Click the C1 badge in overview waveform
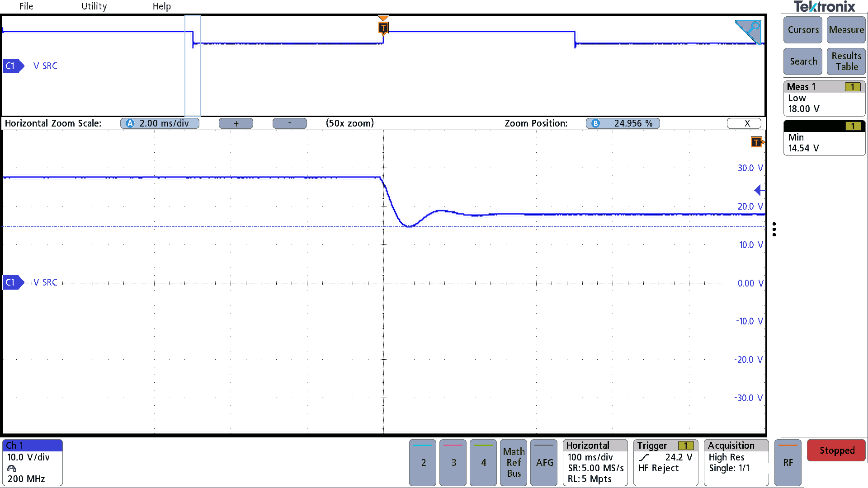 [x=12, y=66]
